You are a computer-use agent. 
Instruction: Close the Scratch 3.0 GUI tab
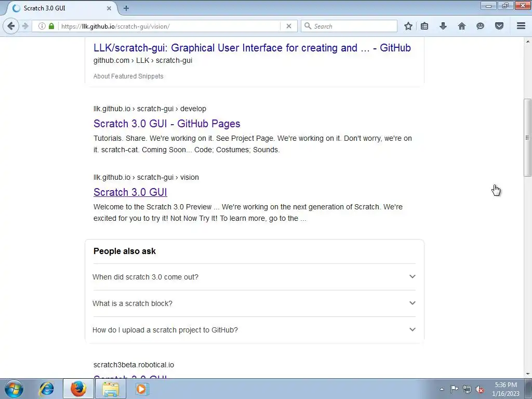109,8
